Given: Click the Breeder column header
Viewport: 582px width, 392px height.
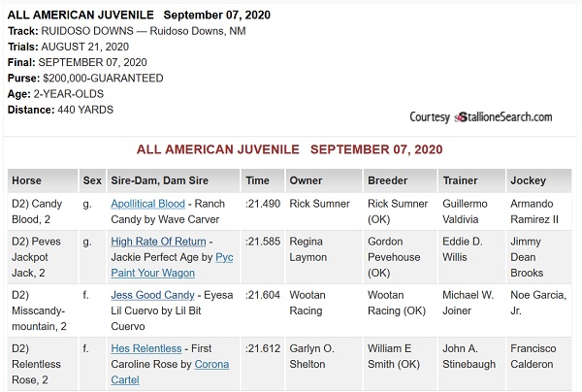Looking at the screenshot, I should pos(400,180).
